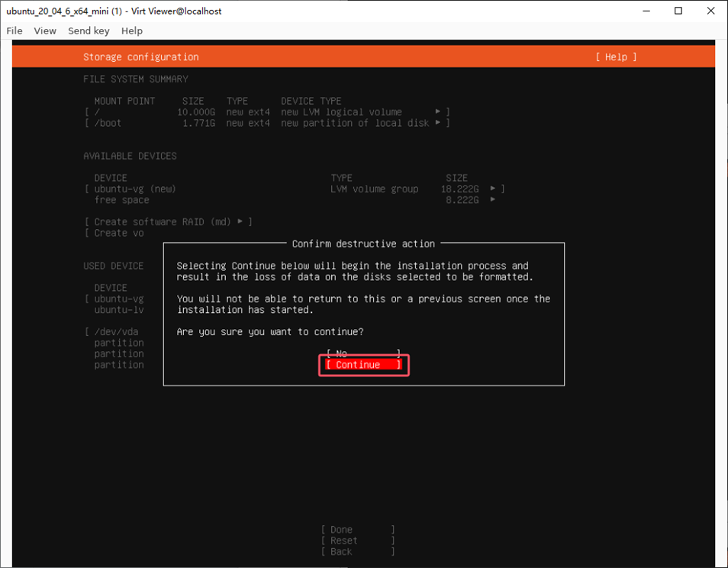This screenshot has width=728, height=568.
Task: Click the Continue button in the dialog
Action: tap(363, 365)
